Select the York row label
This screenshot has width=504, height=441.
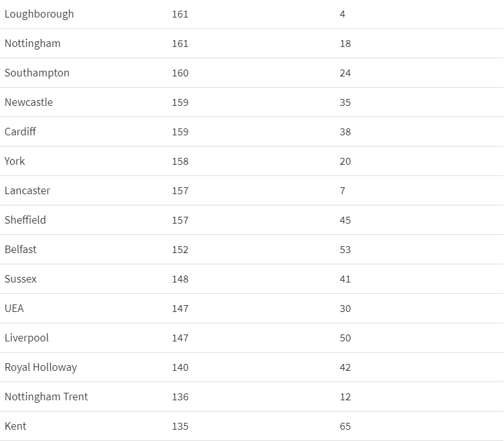pos(15,161)
